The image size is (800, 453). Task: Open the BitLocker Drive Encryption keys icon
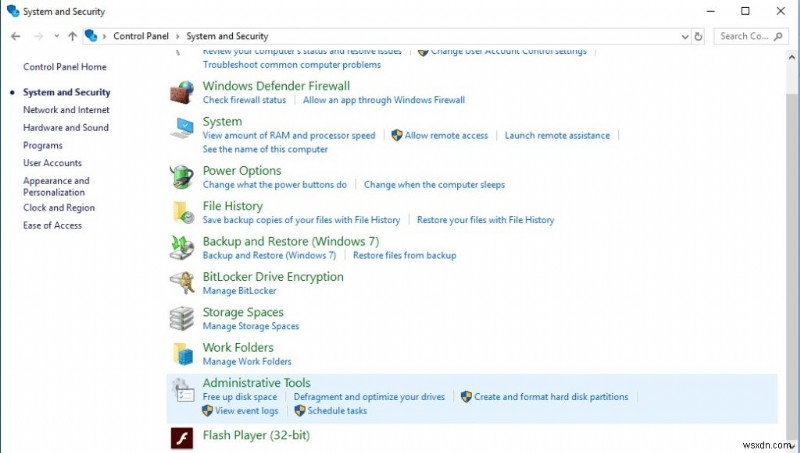181,283
